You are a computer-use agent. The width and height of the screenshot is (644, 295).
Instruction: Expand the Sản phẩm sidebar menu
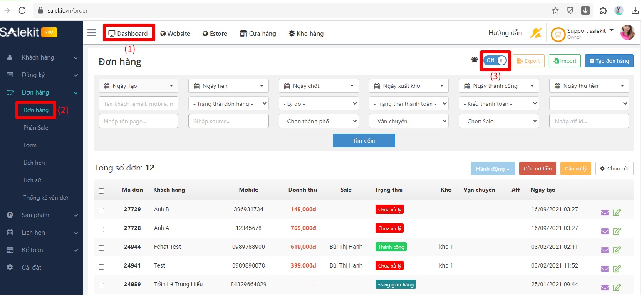42,215
